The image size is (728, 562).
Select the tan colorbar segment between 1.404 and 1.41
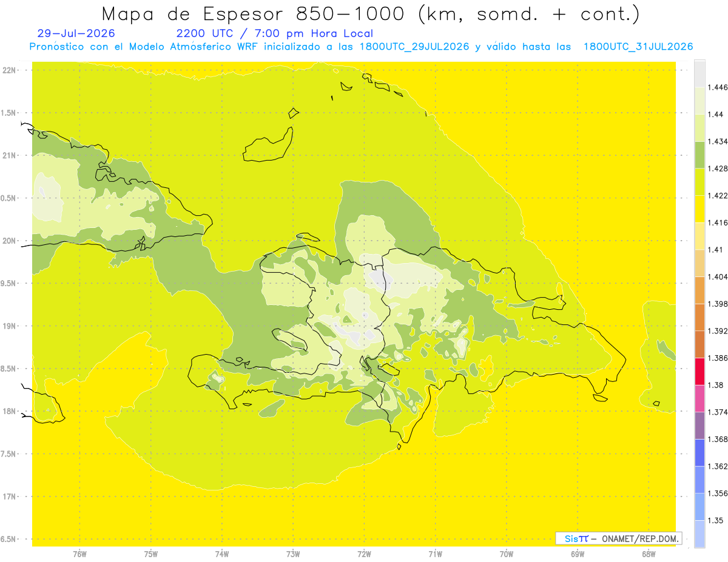699,263
